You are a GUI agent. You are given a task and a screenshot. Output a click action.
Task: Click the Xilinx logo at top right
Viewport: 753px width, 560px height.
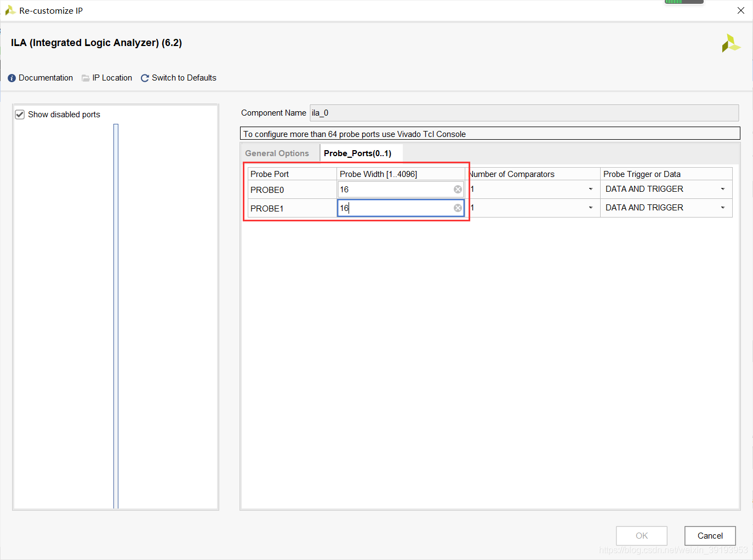731,43
